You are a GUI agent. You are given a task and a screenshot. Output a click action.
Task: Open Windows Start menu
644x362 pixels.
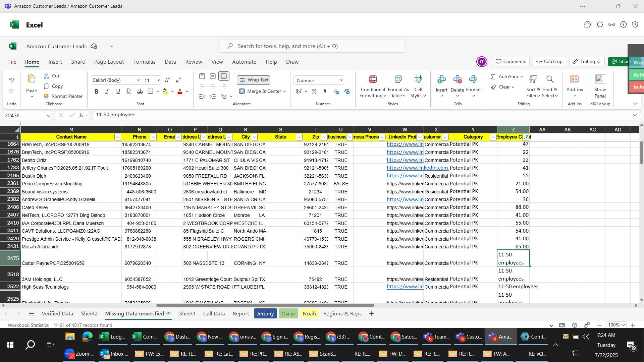point(10,345)
